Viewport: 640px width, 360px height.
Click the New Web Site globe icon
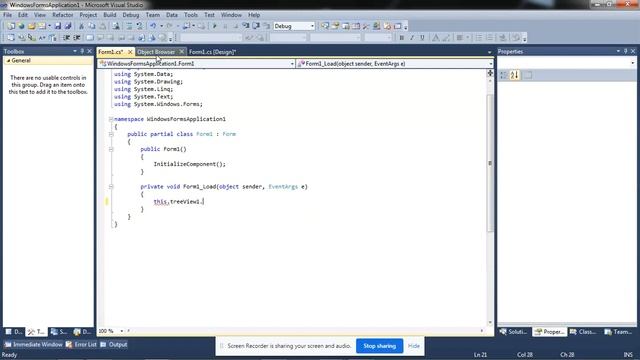21,26
